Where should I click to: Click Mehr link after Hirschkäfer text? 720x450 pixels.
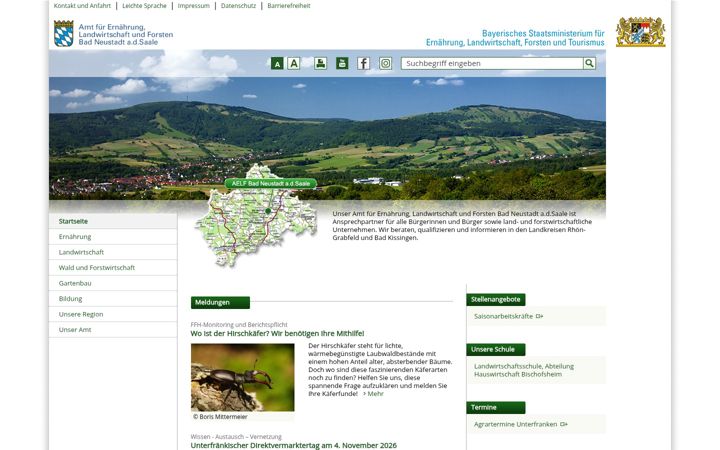(373, 394)
